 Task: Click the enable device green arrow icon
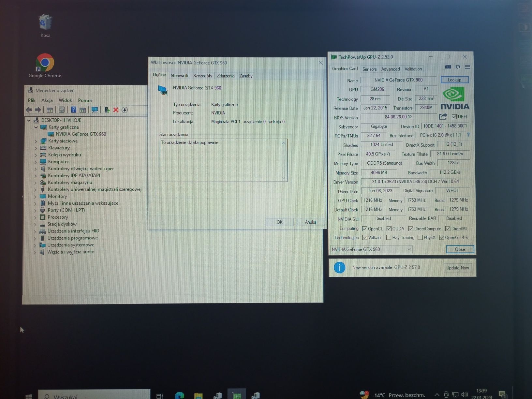pos(107,110)
